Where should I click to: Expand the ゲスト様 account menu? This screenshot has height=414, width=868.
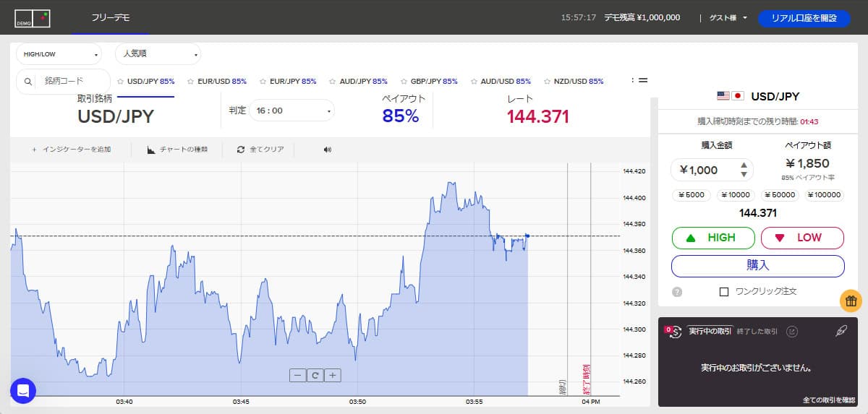[728, 17]
